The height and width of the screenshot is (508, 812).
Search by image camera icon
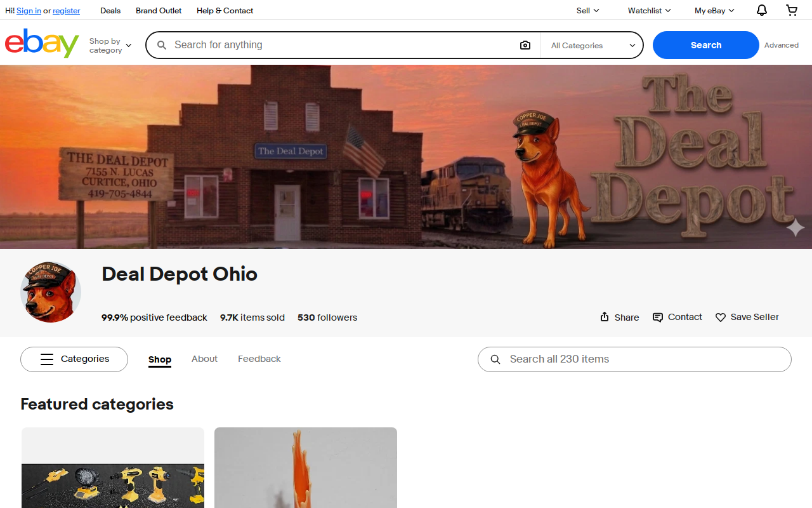[525, 45]
